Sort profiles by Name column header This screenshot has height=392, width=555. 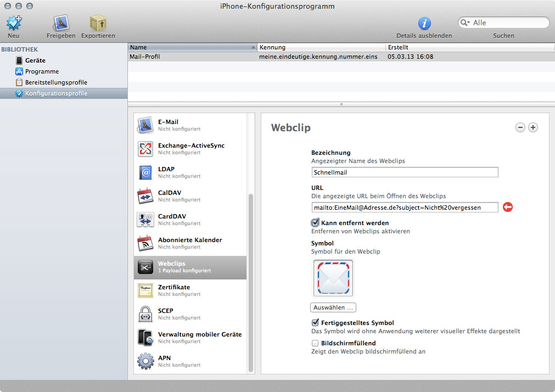[192, 47]
